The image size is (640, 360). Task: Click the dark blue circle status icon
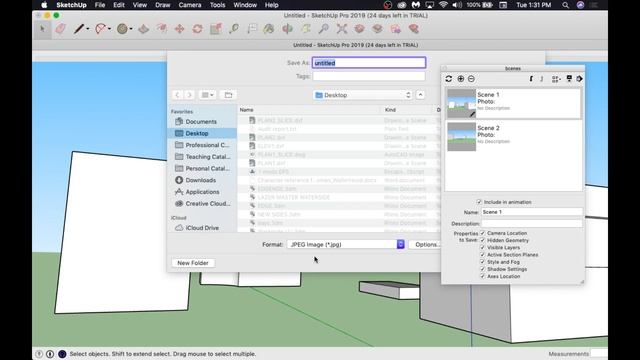pyautogui.click(x=62, y=354)
